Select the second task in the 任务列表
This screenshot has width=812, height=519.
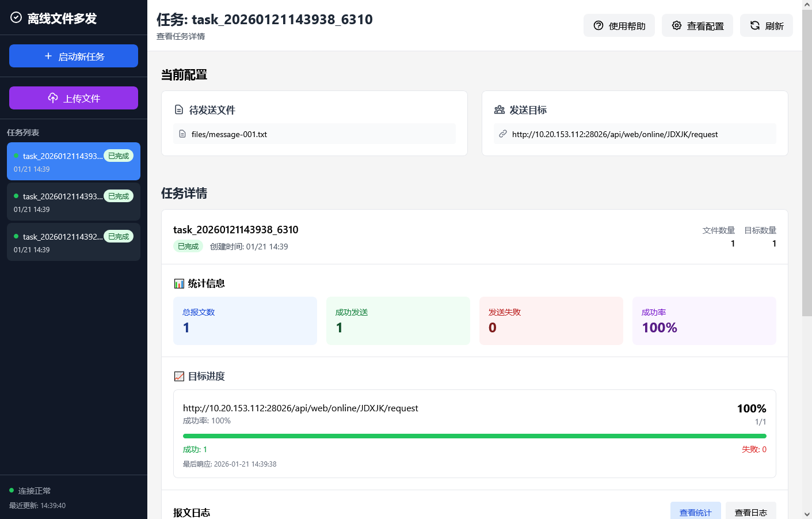point(73,202)
